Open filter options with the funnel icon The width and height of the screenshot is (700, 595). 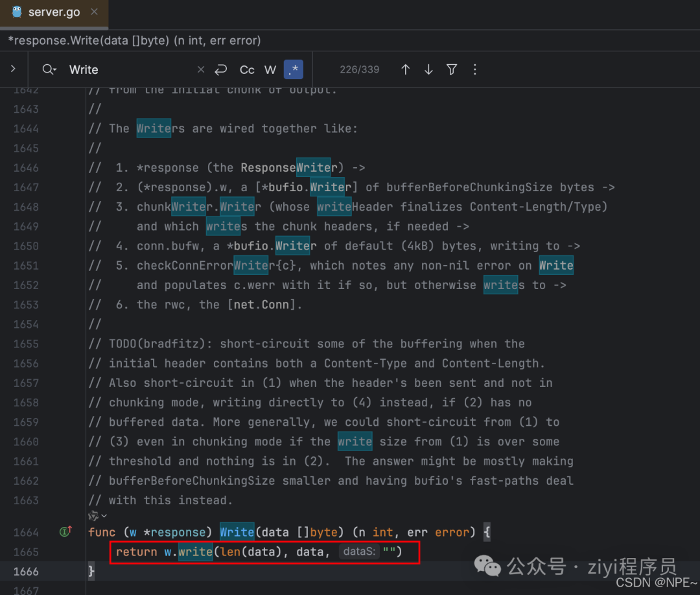[x=451, y=69]
